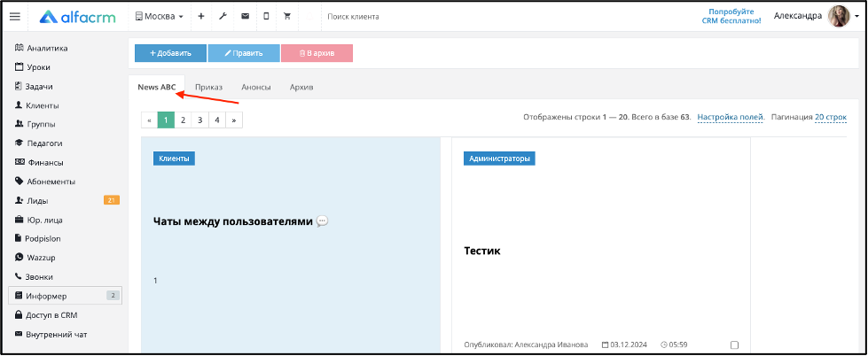The width and height of the screenshot is (868, 356).
Task: Click the В архив button
Action: click(317, 53)
